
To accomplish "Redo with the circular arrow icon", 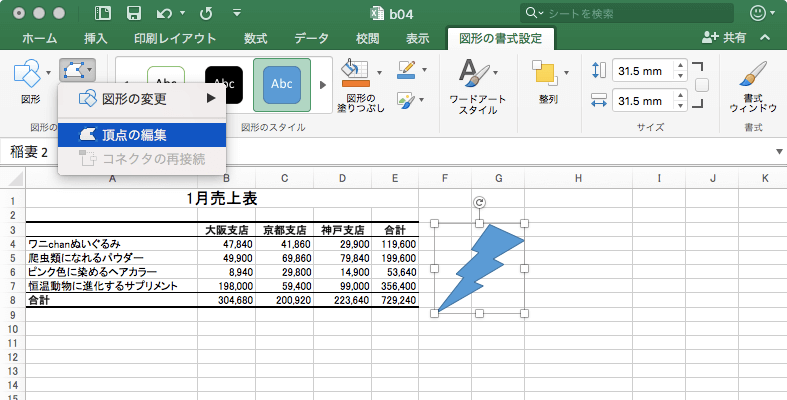I will [206, 14].
